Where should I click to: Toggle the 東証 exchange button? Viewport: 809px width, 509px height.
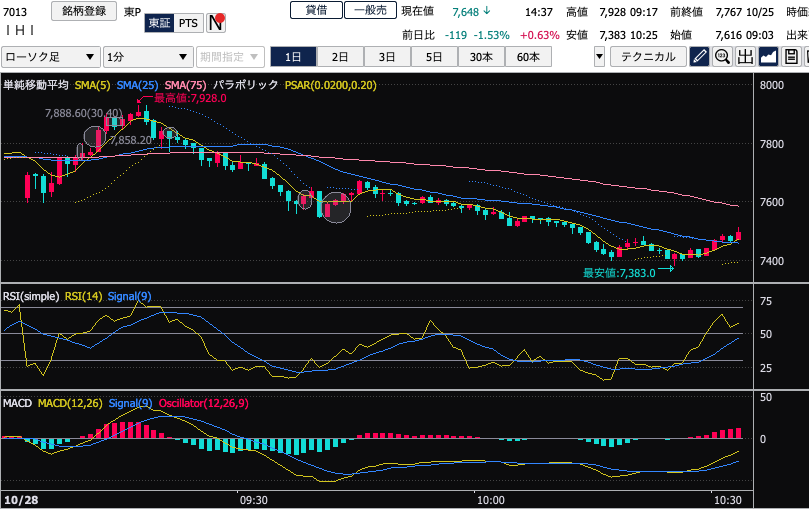tap(158, 22)
